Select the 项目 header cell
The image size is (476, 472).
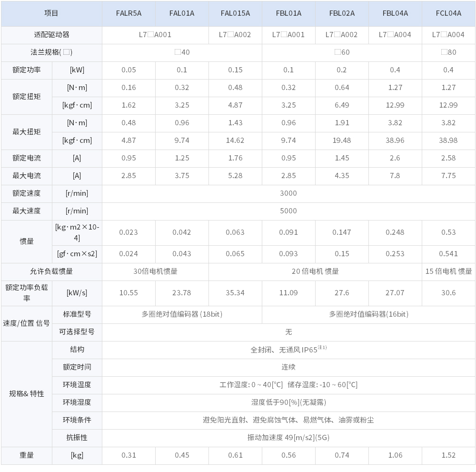[x=51, y=13]
